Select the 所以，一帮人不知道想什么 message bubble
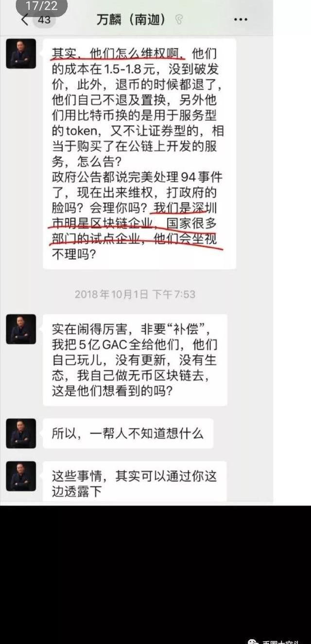 pos(128,433)
